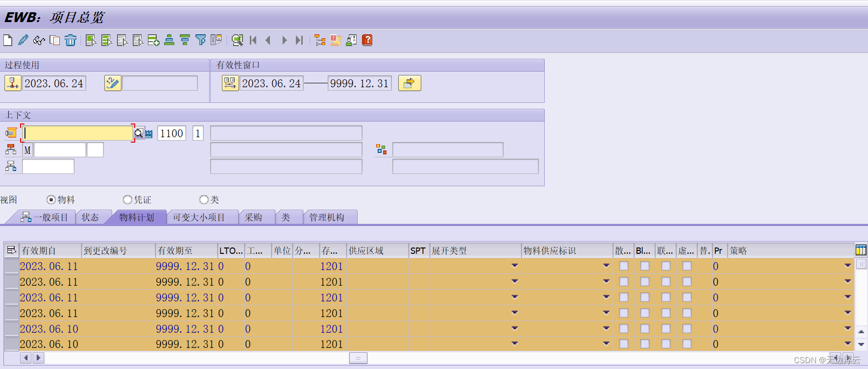The image size is (868, 369).
Task: Go to first page arrow
Action: coord(253,40)
